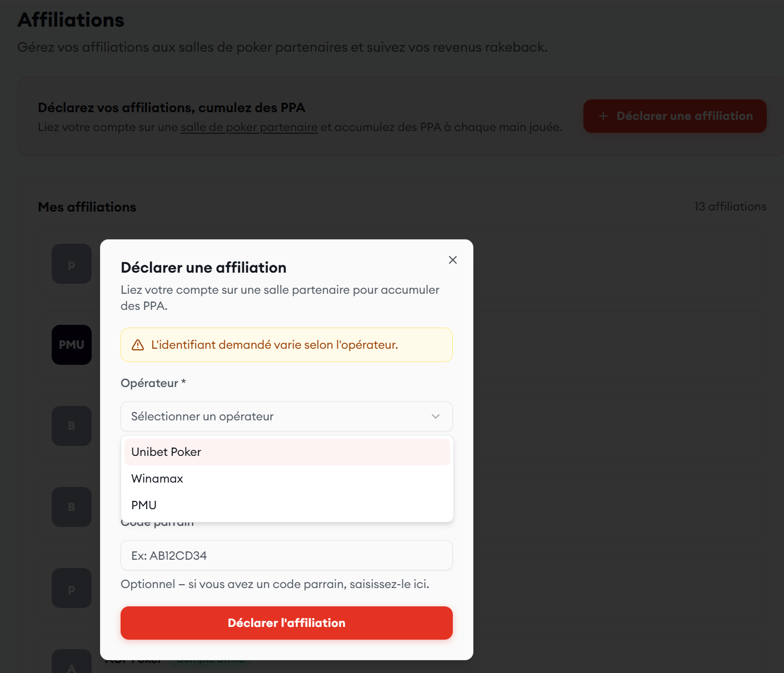Click the 13 affiliations counter text
784x673 pixels.
(x=730, y=207)
